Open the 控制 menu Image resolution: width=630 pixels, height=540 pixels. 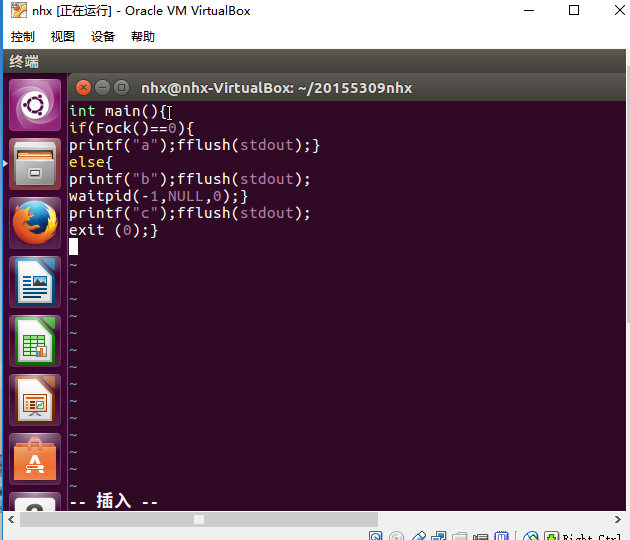coord(22,37)
